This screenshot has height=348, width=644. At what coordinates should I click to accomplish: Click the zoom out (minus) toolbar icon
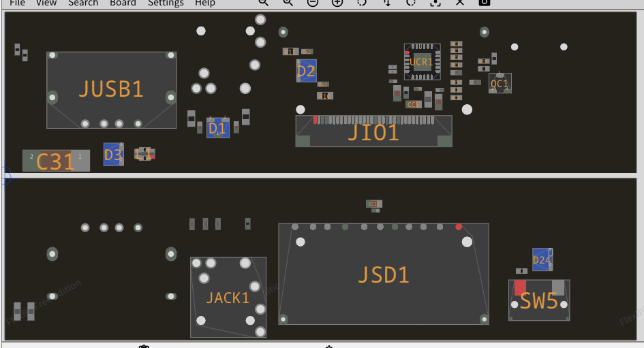tap(312, 3)
